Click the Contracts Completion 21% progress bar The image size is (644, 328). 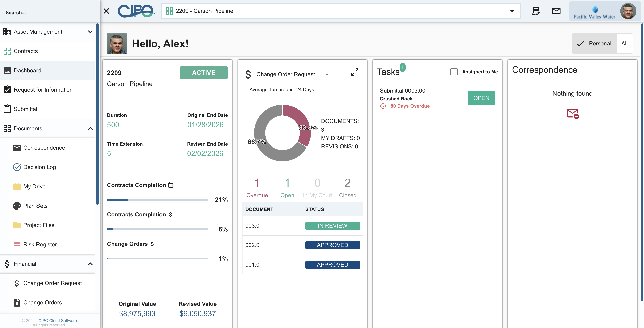[157, 200]
